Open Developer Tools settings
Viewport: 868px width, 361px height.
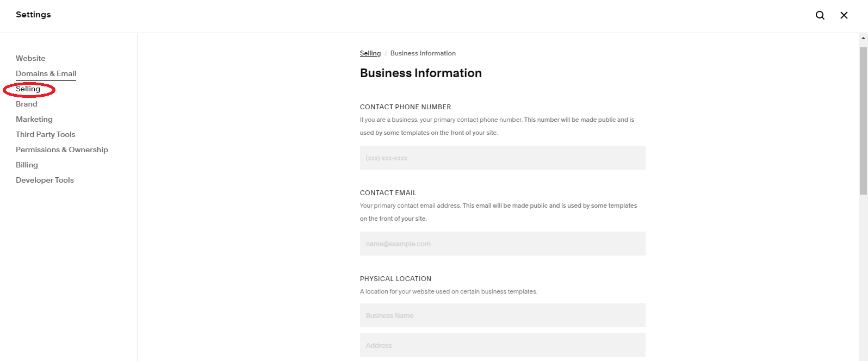coord(45,180)
